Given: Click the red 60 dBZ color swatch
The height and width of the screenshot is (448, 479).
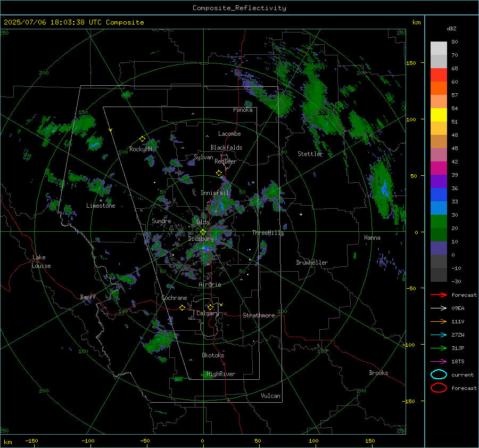Looking at the screenshot, I should (439, 75).
